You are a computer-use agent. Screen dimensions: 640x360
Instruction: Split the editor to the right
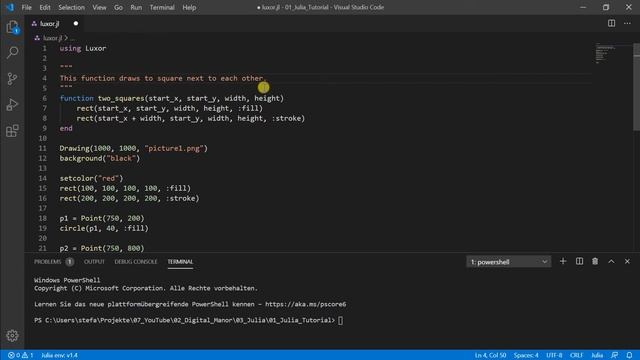[x=611, y=23]
